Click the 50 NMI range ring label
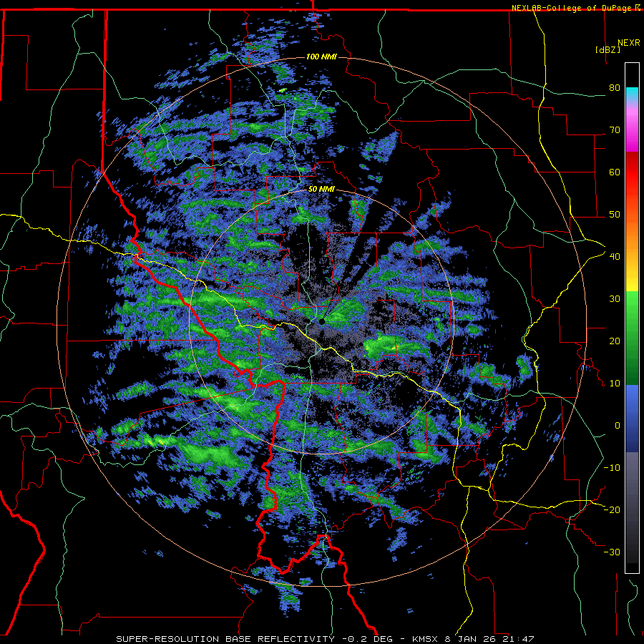 [321, 190]
